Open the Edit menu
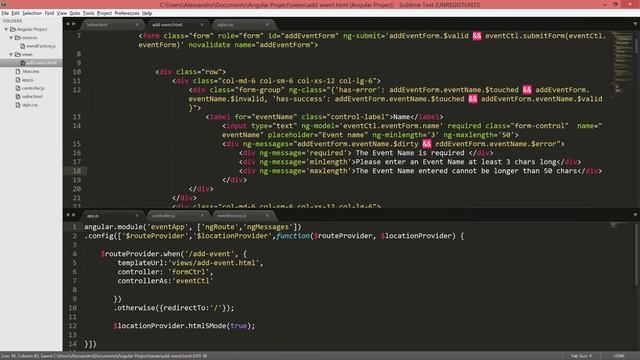Screen dimensions: 640x360 16,13
